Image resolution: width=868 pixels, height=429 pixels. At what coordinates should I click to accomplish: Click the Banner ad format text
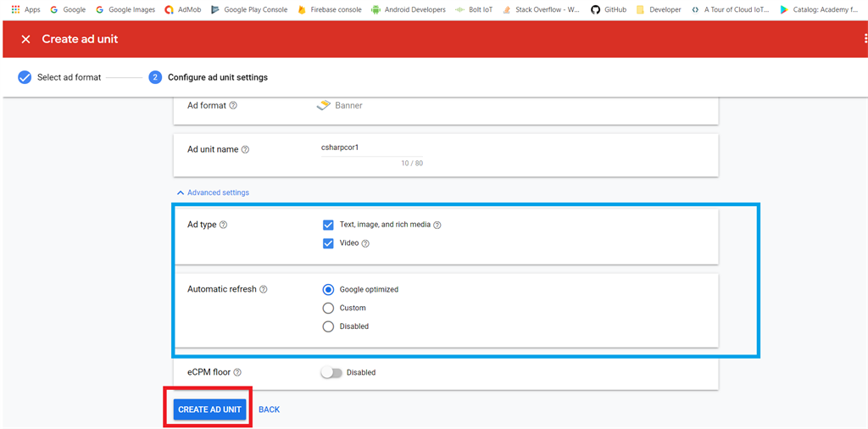(348, 105)
